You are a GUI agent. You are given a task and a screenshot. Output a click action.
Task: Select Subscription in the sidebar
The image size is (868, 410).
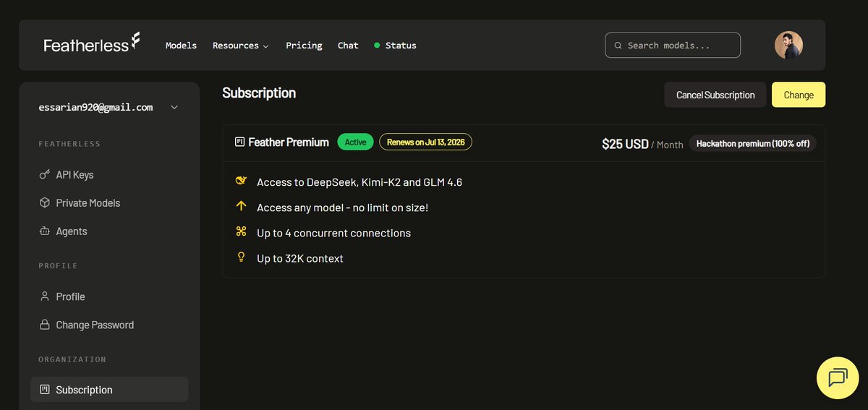(109, 389)
